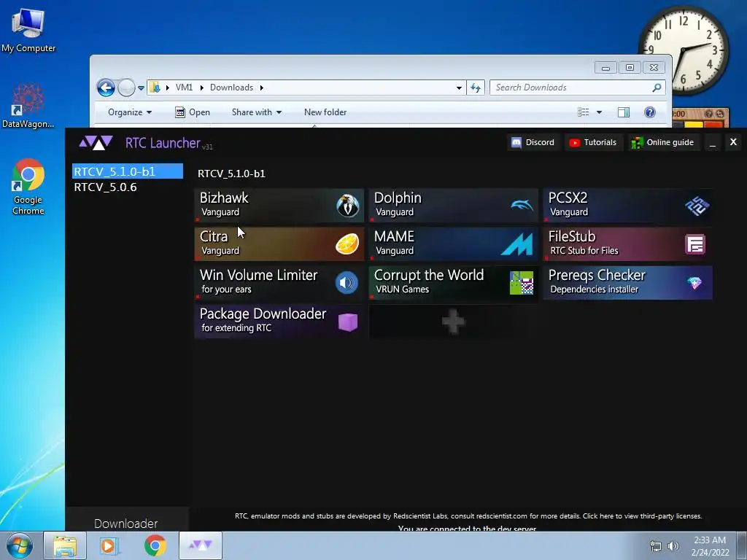Image resolution: width=747 pixels, height=560 pixels.
Task: Click Prereqs Checker title text
Action: (597, 275)
